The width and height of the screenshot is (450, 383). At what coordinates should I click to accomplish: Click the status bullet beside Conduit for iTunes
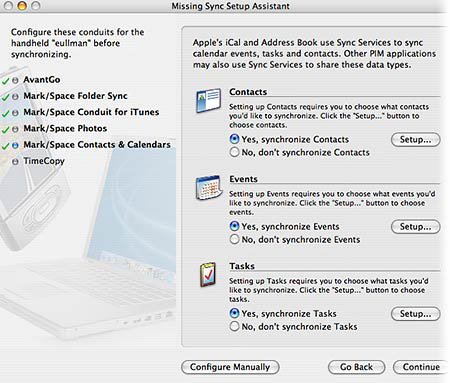[x=15, y=113]
